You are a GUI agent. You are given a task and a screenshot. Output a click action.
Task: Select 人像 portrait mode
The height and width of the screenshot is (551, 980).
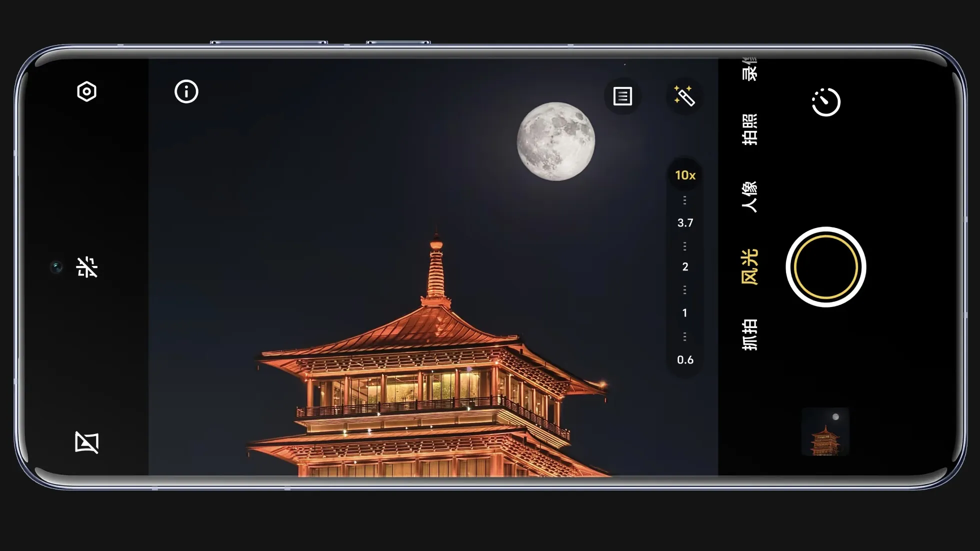749,197
